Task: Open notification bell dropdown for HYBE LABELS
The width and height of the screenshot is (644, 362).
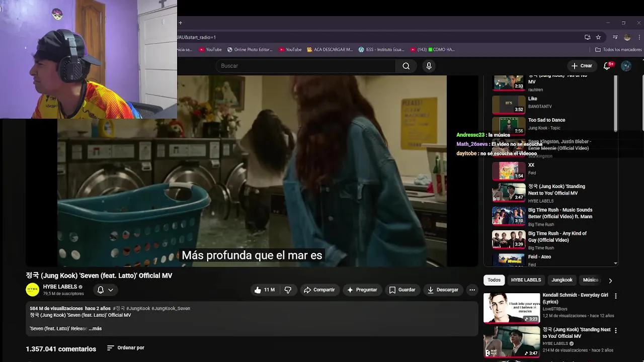Action: [x=105, y=290]
